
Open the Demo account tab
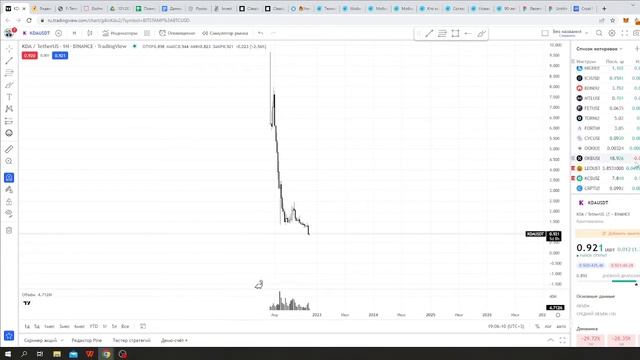click(174, 340)
